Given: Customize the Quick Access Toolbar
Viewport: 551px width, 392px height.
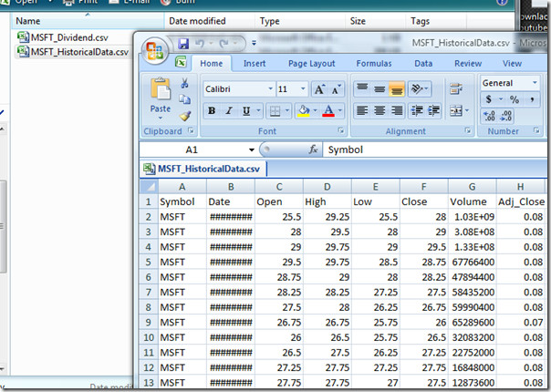Looking at the screenshot, I should click(x=254, y=43).
